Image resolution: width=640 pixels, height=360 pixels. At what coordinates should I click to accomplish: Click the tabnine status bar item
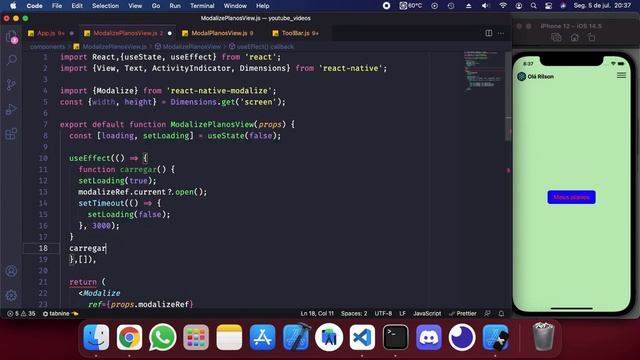pos(60,313)
